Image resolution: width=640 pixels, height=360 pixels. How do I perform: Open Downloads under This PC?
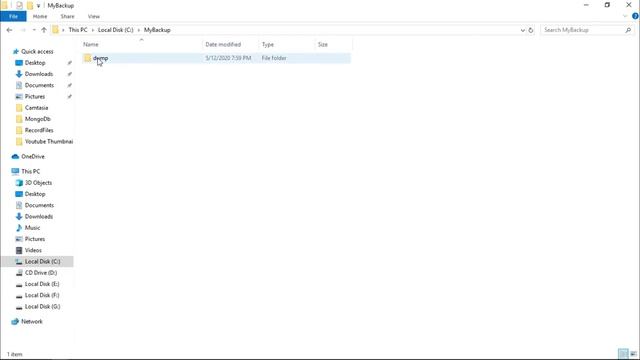pos(39,216)
